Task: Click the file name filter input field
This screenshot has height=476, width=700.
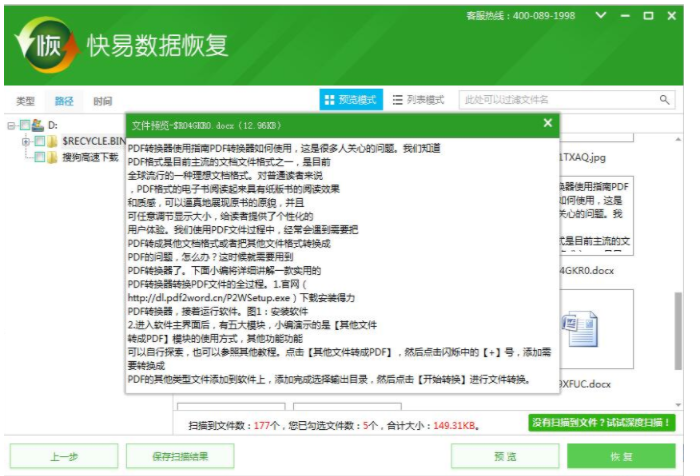Action: click(x=555, y=100)
